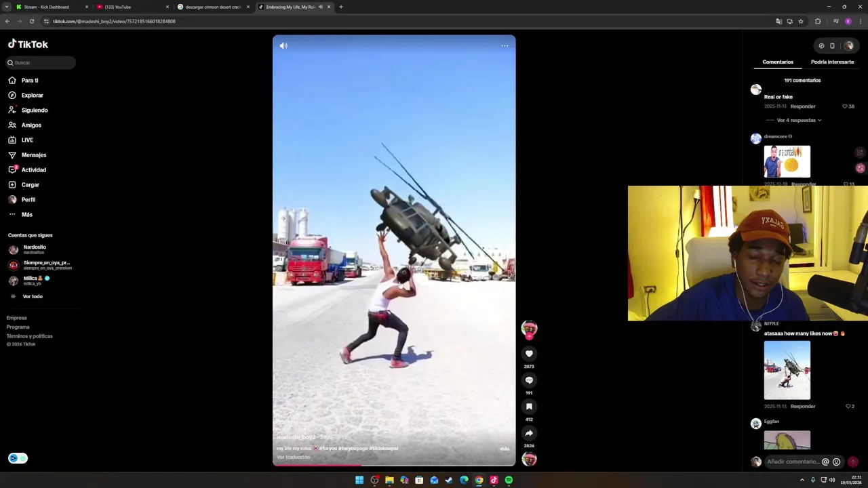Switch to the descargar crimson desert tab
This screenshot has height=488, width=868.
pos(213,7)
